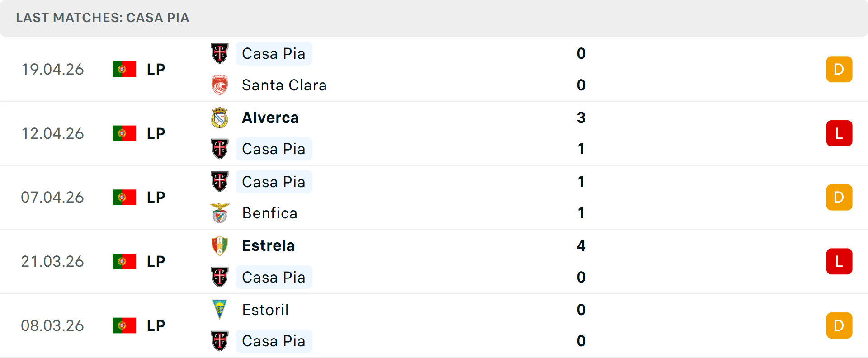Screen dimensions: 868x358
Task: Click the Estrela team crest
Action: point(220,245)
